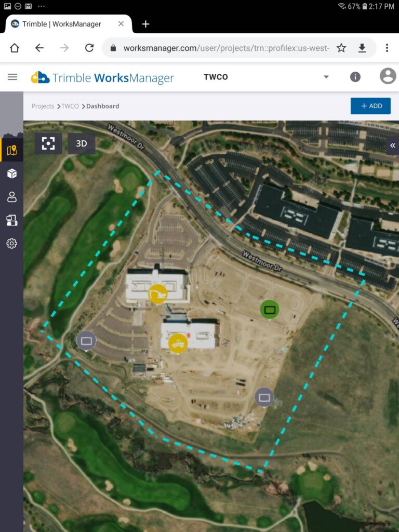The width and height of the screenshot is (399, 532).
Task: Recenter map with the focus extent button
Action: tap(48, 143)
